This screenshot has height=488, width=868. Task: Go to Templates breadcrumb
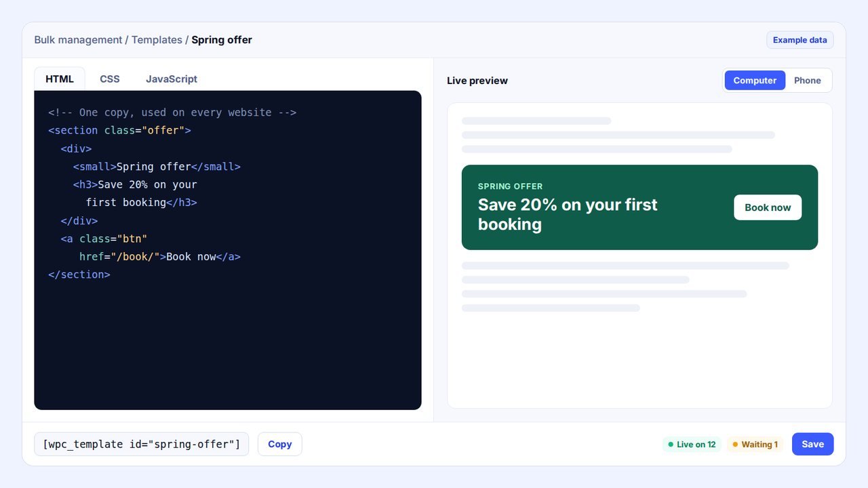pos(157,40)
